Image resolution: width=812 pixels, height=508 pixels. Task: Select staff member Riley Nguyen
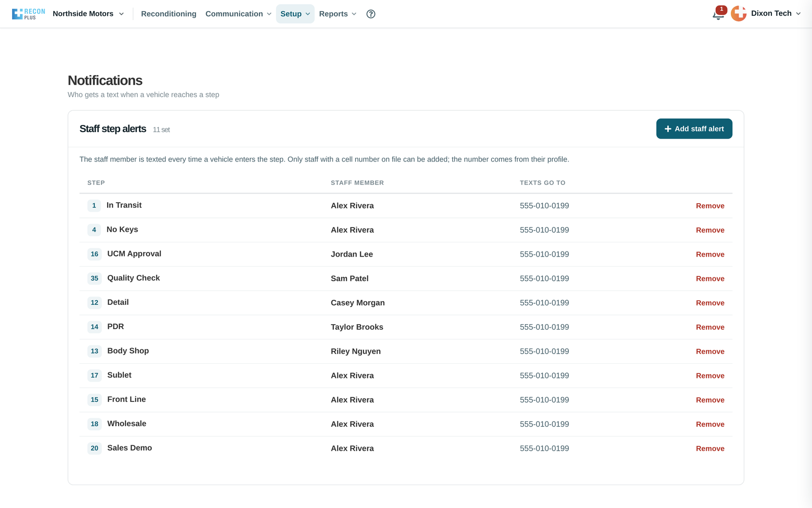point(356,352)
